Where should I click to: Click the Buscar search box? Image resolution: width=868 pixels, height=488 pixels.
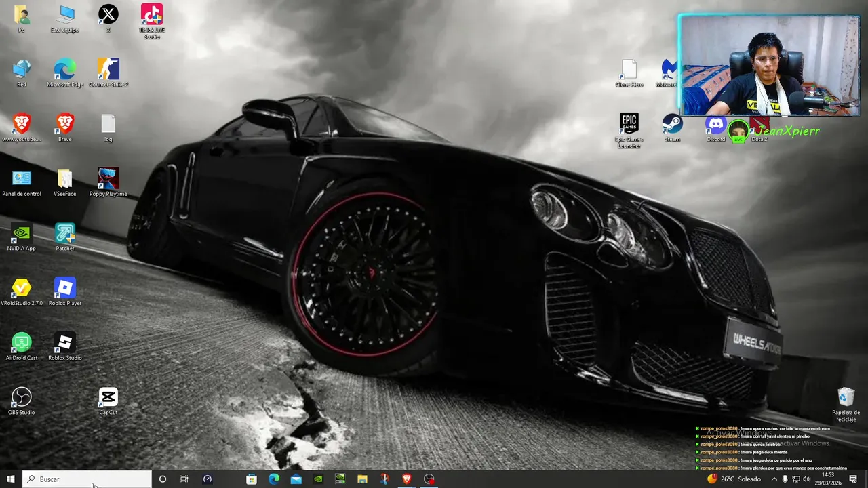(x=87, y=479)
